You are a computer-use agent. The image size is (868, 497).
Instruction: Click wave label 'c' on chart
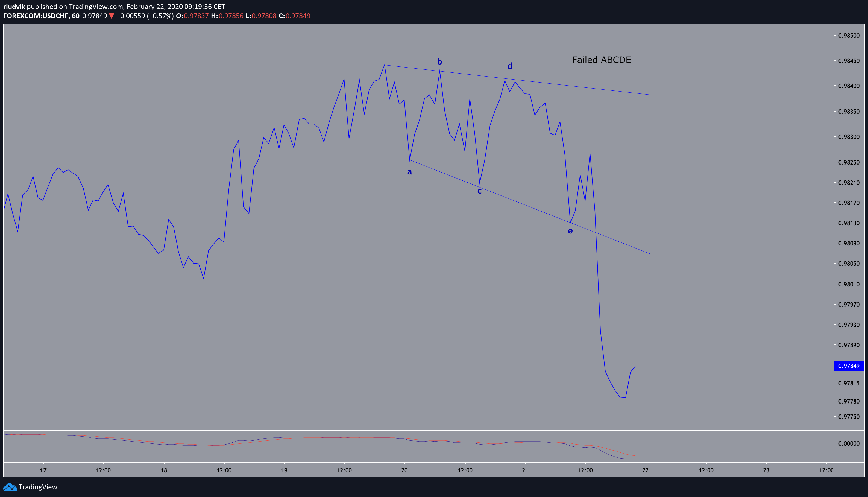click(x=479, y=191)
